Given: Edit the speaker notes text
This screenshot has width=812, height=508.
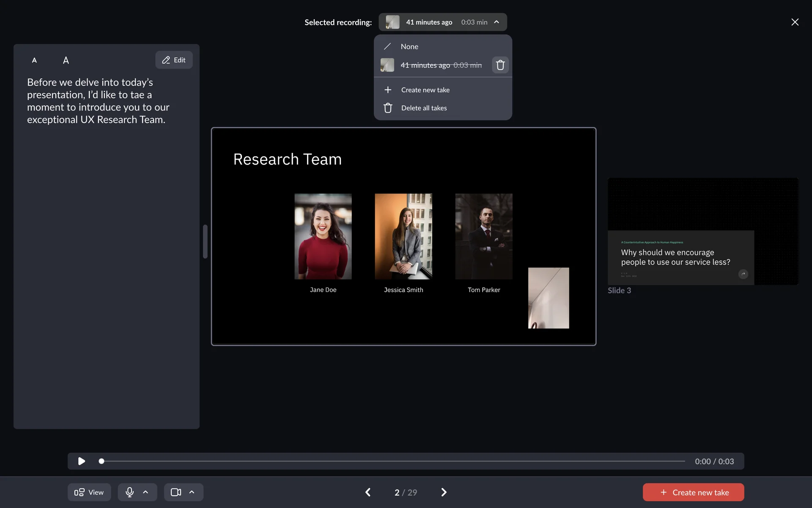Looking at the screenshot, I should coord(174,60).
